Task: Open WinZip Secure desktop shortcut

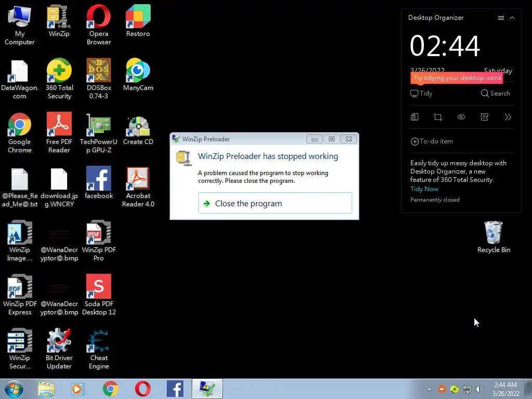Action: pos(19,349)
